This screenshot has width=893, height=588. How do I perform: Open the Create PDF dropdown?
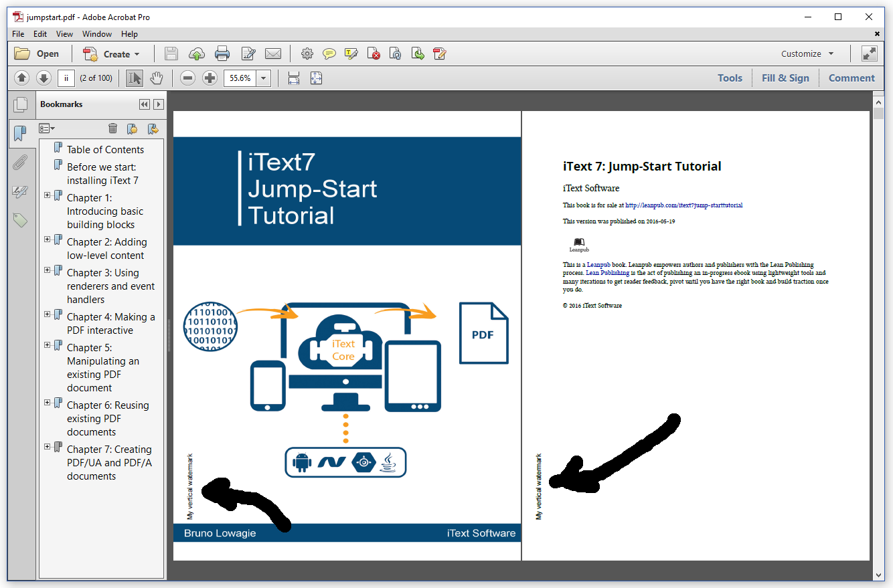(111, 54)
